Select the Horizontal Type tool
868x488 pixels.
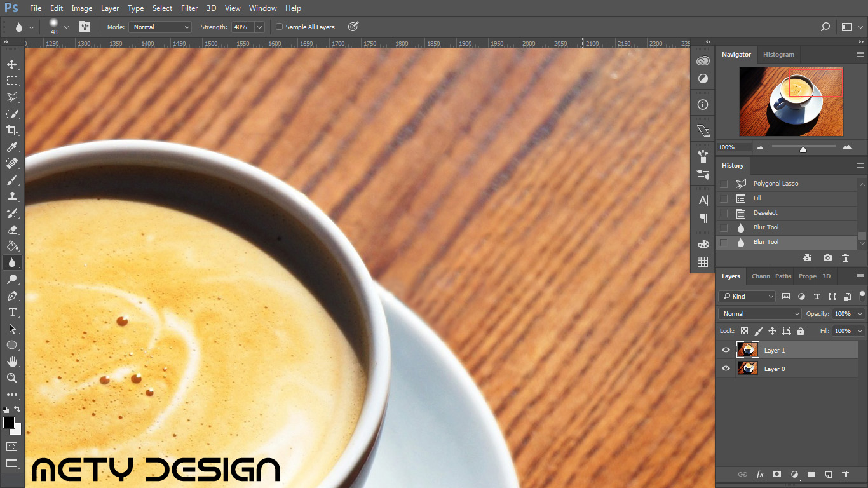[11, 312]
